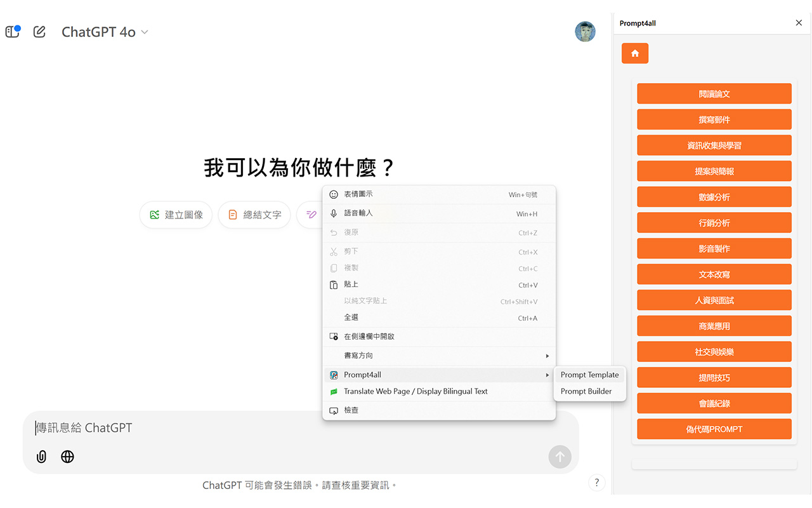Click the emoji smiley icon in menu
The height and width of the screenshot is (508, 812).
click(x=334, y=194)
